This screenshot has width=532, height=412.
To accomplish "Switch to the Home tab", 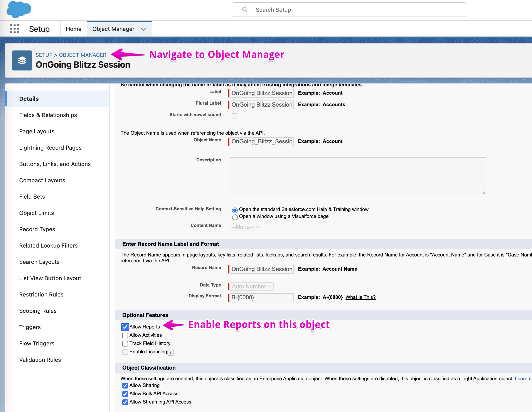I will click(74, 29).
